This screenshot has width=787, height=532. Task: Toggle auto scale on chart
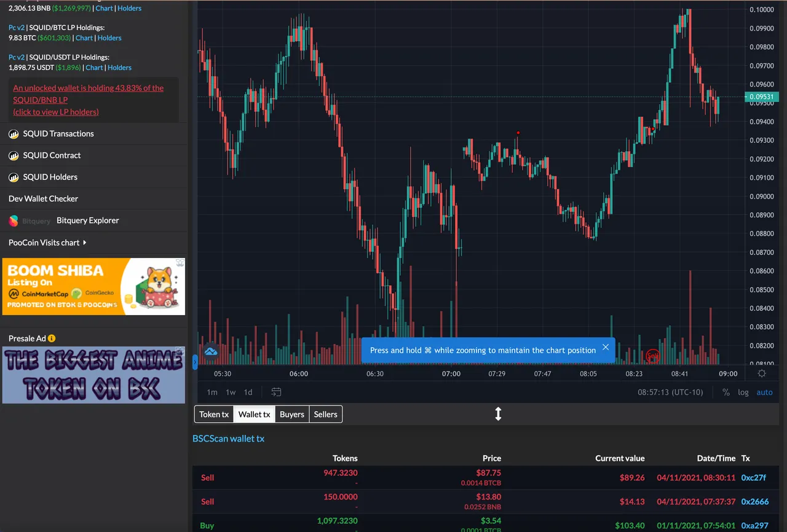pyautogui.click(x=764, y=392)
